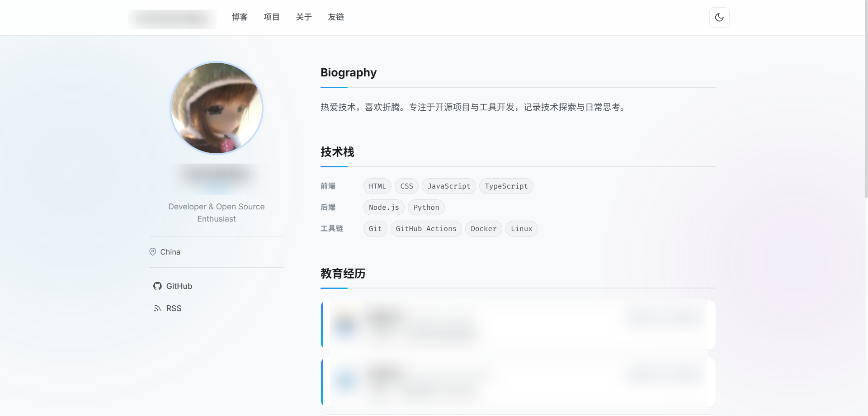
Task: Open the 关于 menu item
Action: (x=304, y=17)
